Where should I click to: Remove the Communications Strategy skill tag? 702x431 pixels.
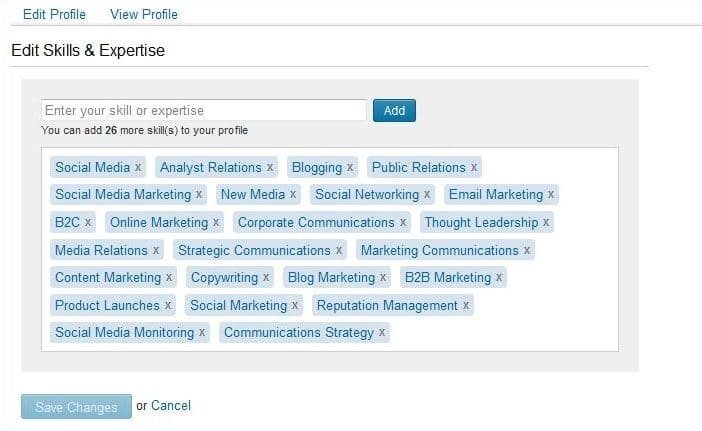pyautogui.click(x=382, y=333)
